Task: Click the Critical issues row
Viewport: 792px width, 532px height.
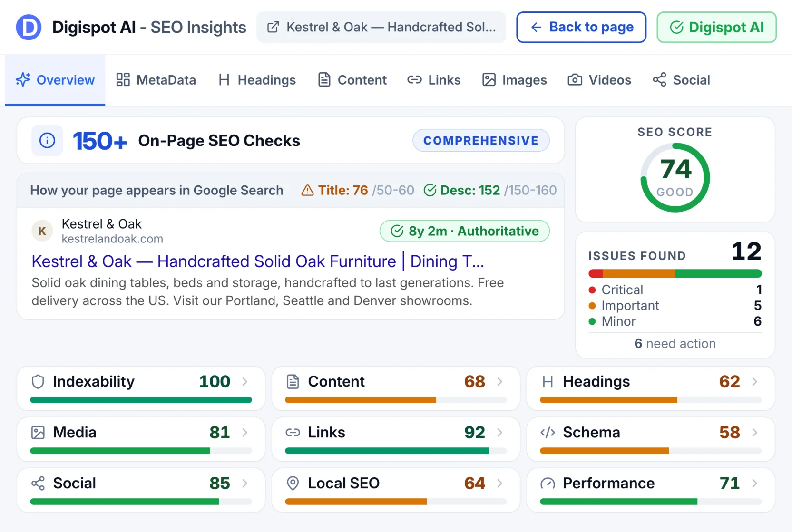Action: pyautogui.click(x=675, y=290)
